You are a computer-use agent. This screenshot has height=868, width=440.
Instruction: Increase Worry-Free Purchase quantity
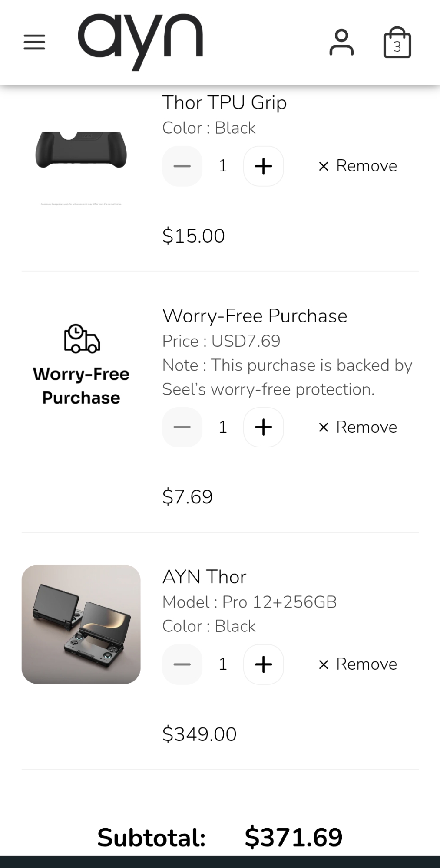point(263,427)
